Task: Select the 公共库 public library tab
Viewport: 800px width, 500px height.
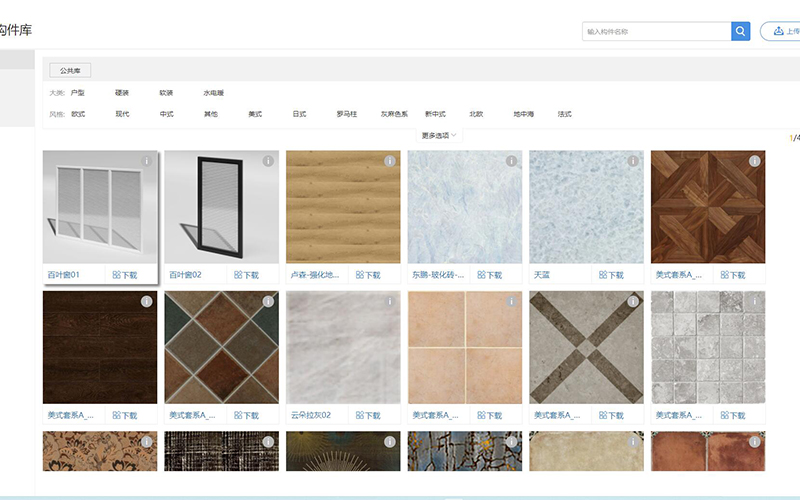Action: click(x=70, y=70)
